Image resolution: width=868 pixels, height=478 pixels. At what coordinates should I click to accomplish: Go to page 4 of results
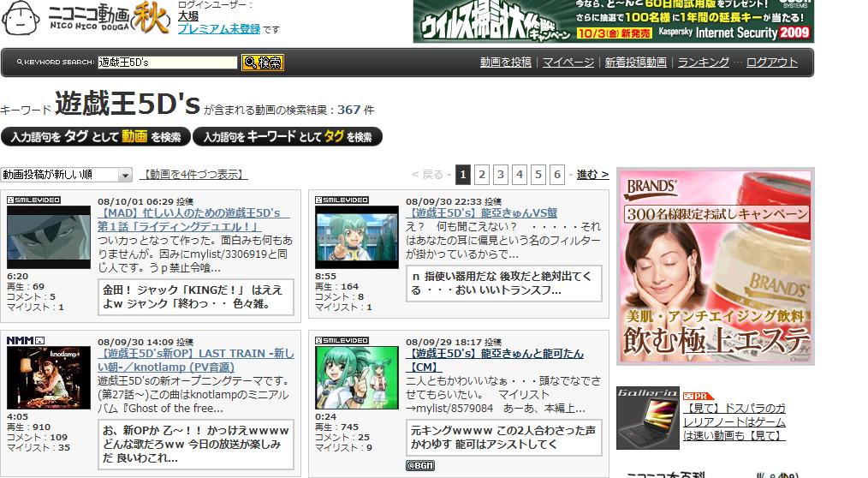(520, 175)
